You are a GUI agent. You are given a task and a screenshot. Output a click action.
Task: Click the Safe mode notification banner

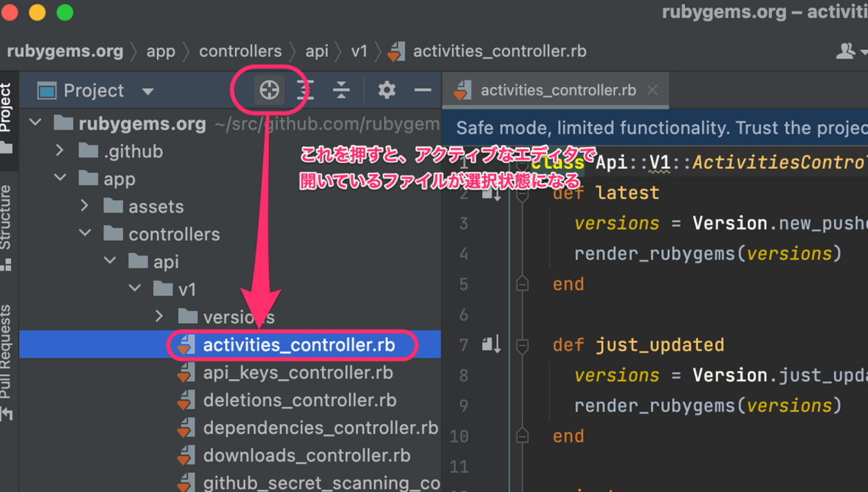655,128
